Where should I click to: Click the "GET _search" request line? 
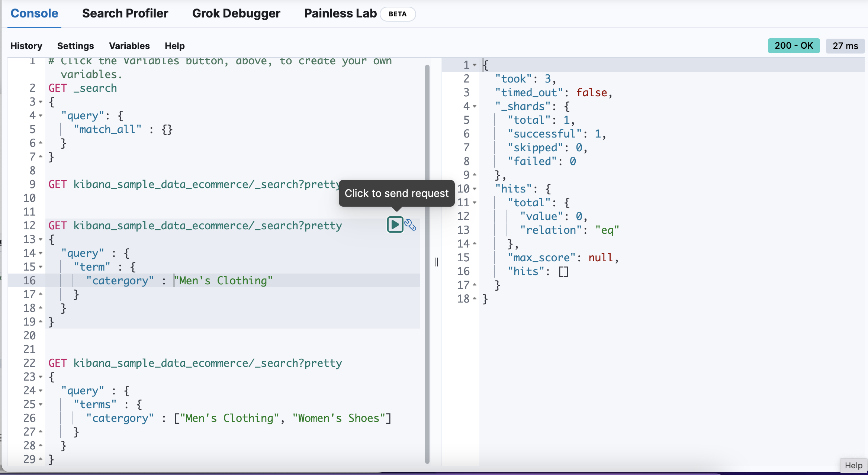click(83, 88)
